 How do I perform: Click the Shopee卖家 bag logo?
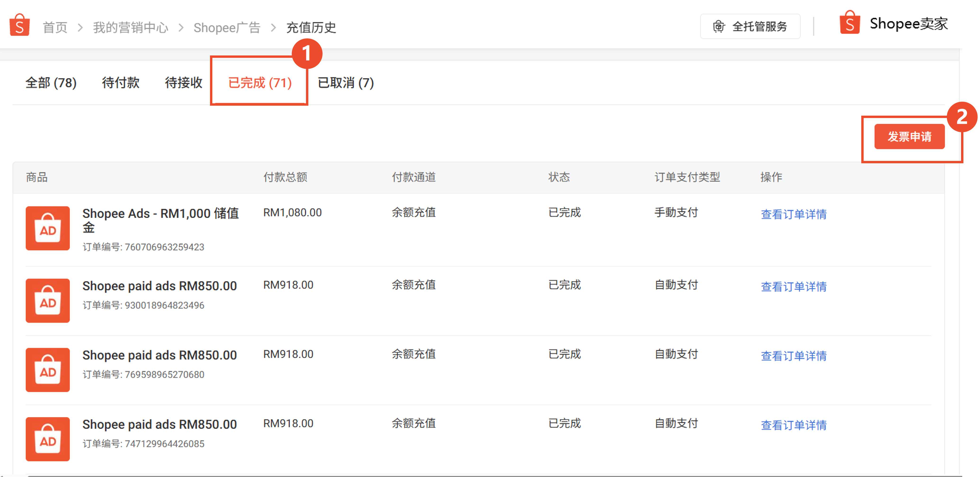pyautogui.click(x=849, y=23)
